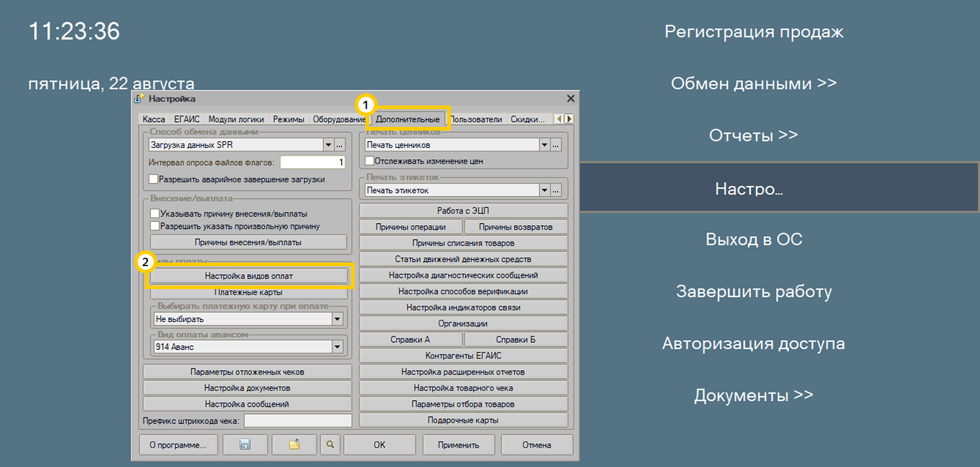Click the Настройка видов оплат button

(x=248, y=275)
